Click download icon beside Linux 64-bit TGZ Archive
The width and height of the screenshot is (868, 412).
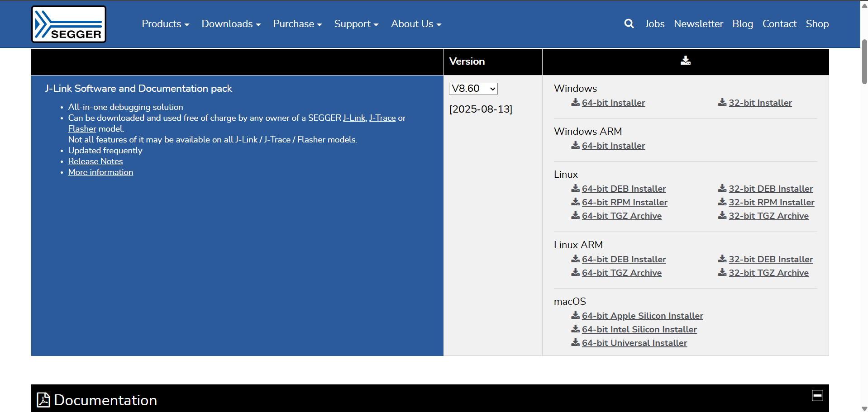575,215
